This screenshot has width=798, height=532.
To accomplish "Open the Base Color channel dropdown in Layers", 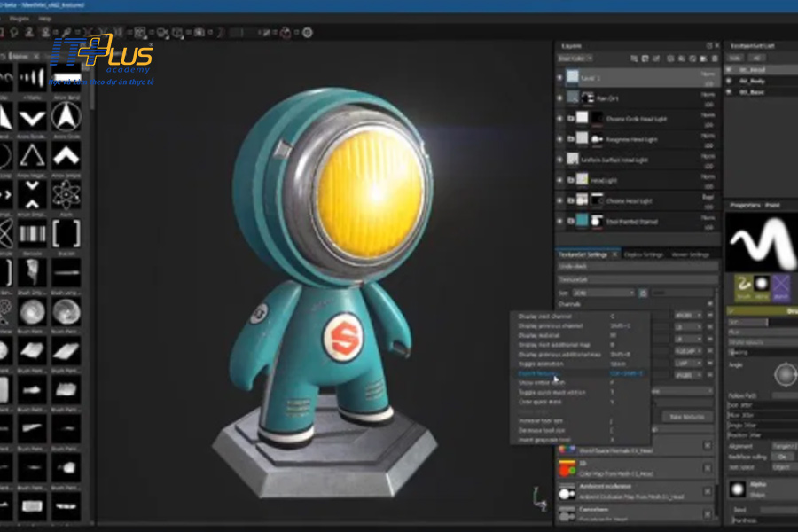I will point(572,59).
